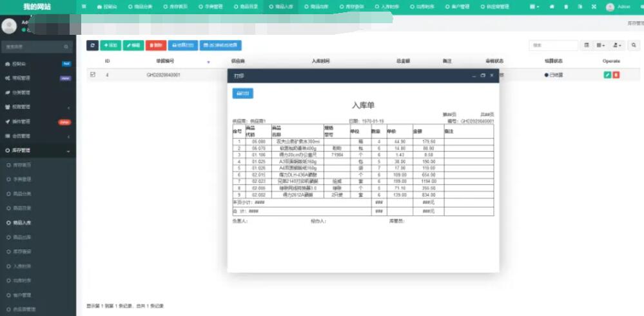Collapse the 库存管理 sidebar menu

click(x=37, y=150)
